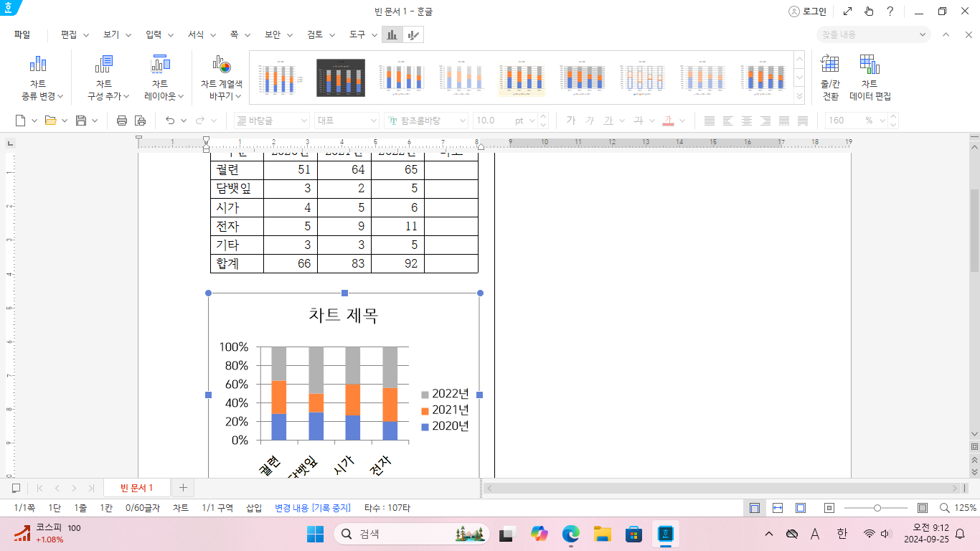Click 차트 계열색 바꾸기 color icon
The image size is (980, 551).
click(222, 66)
